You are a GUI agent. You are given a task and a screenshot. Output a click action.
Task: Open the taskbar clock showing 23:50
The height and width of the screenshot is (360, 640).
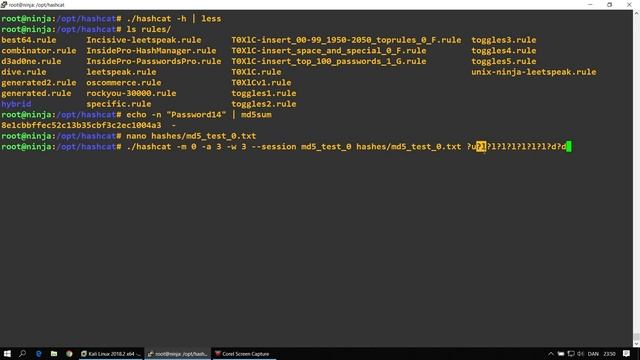click(x=609, y=353)
